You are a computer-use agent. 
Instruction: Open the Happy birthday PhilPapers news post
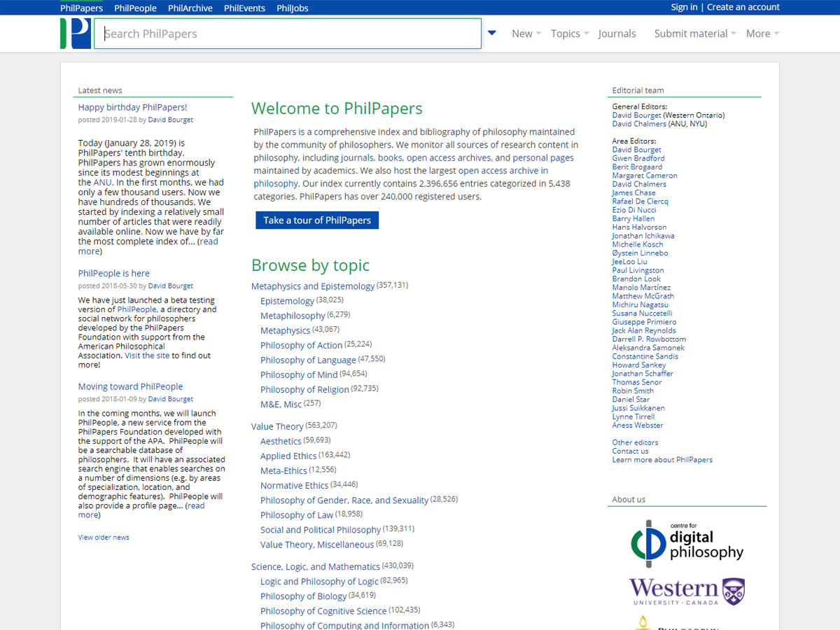(132, 107)
